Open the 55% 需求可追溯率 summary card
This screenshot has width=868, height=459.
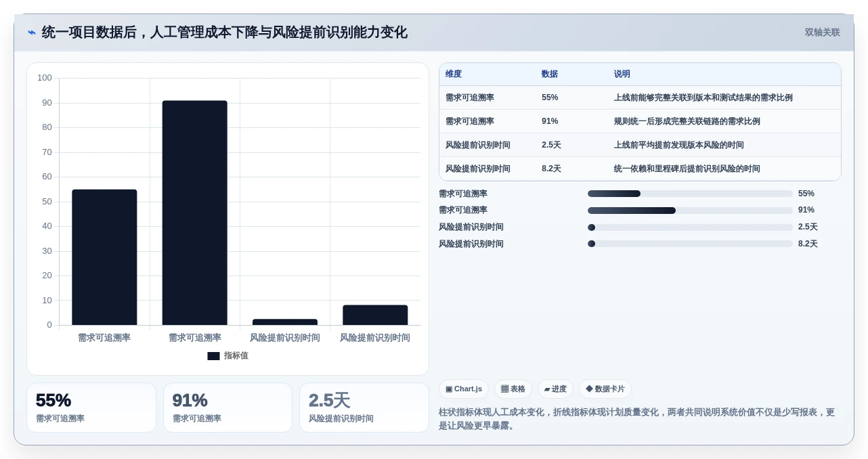click(x=91, y=408)
